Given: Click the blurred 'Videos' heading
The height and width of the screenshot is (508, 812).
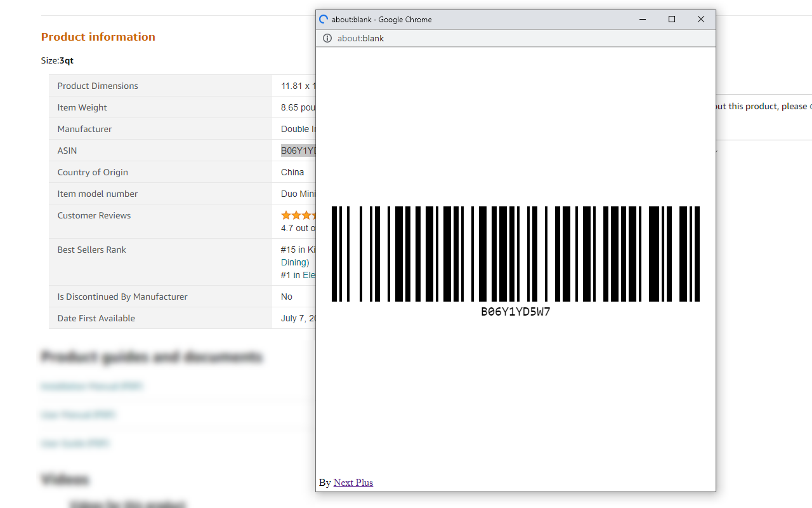Looking at the screenshot, I should click(x=65, y=479).
